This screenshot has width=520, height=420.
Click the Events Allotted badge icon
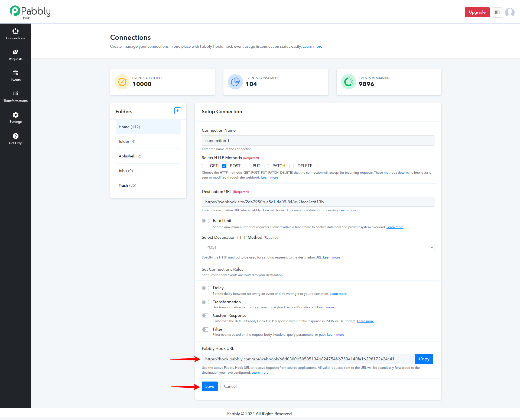(x=122, y=82)
